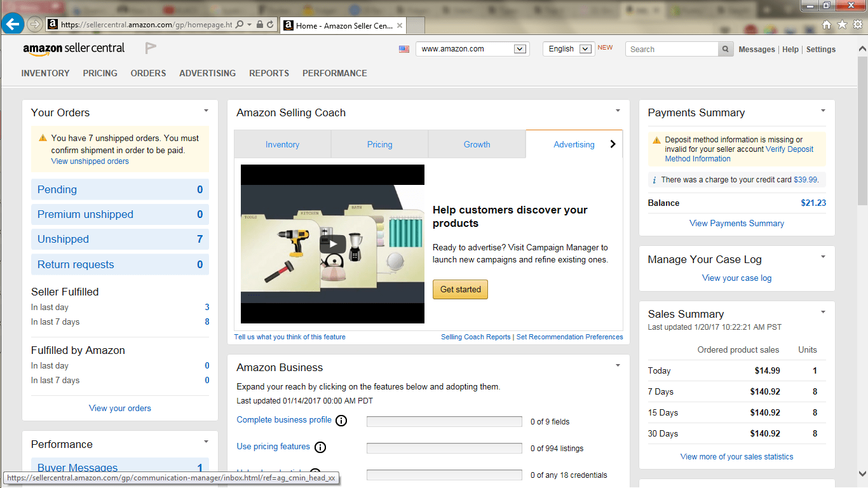The image size is (868, 488).
Task: Click info icon next to Use pricing features
Action: [x=320, y=447]
